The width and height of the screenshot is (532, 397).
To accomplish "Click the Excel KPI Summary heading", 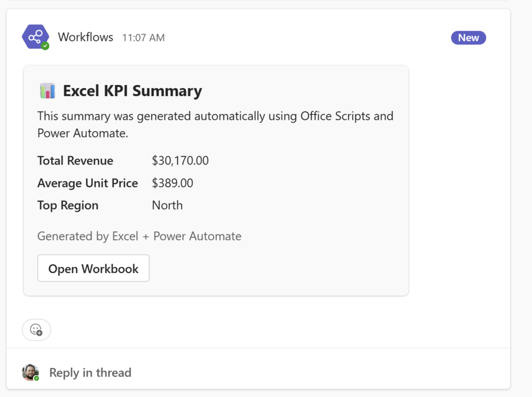I will pyautogui.click(x=132, y=91).
